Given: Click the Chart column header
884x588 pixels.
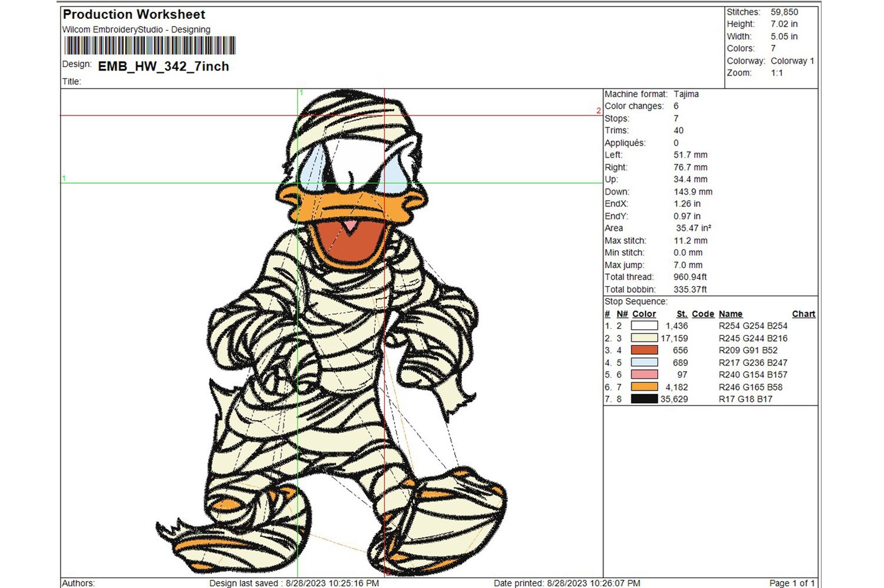Looking at the screenshot, I should point(804,314).
